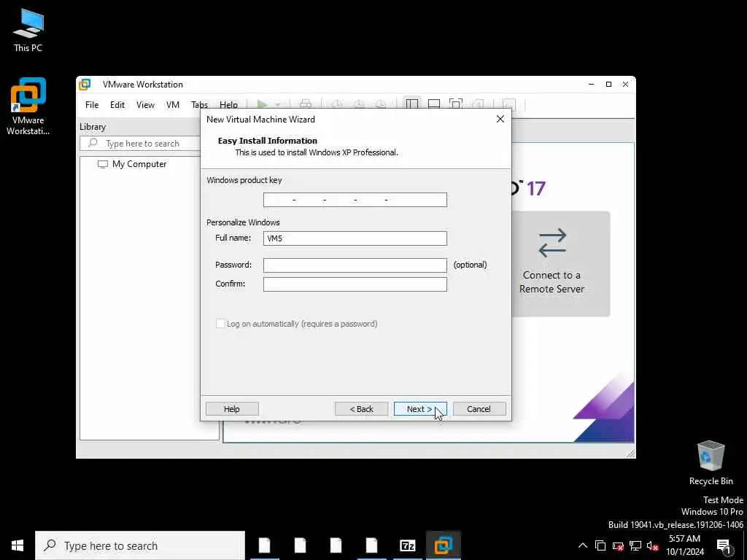This screenshot has height=560, width=747.
Task: Open the power options dropdown arrow
Action: click(278, 105)
